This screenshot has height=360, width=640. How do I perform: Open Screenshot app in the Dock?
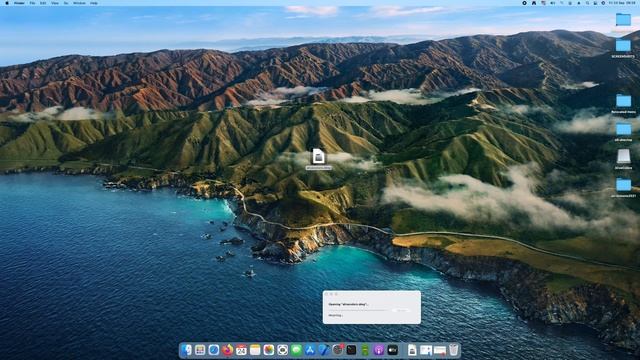pyautogui.click(x=282, y=350)
